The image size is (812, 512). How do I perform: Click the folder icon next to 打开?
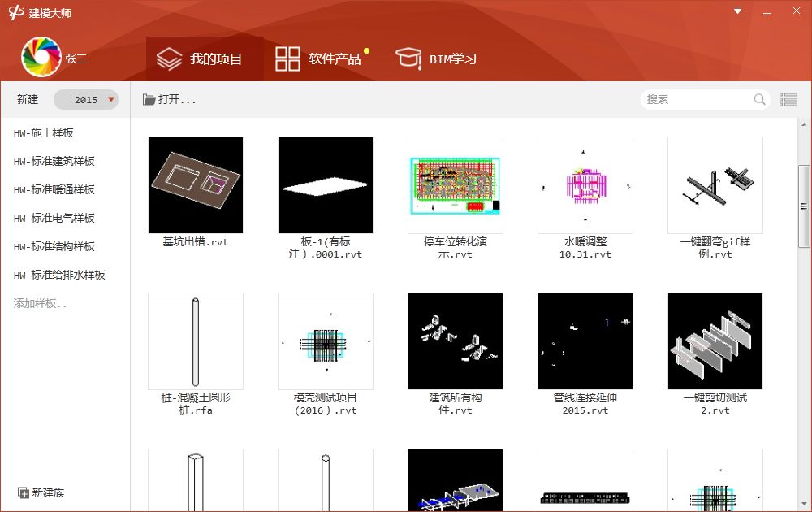149,99
